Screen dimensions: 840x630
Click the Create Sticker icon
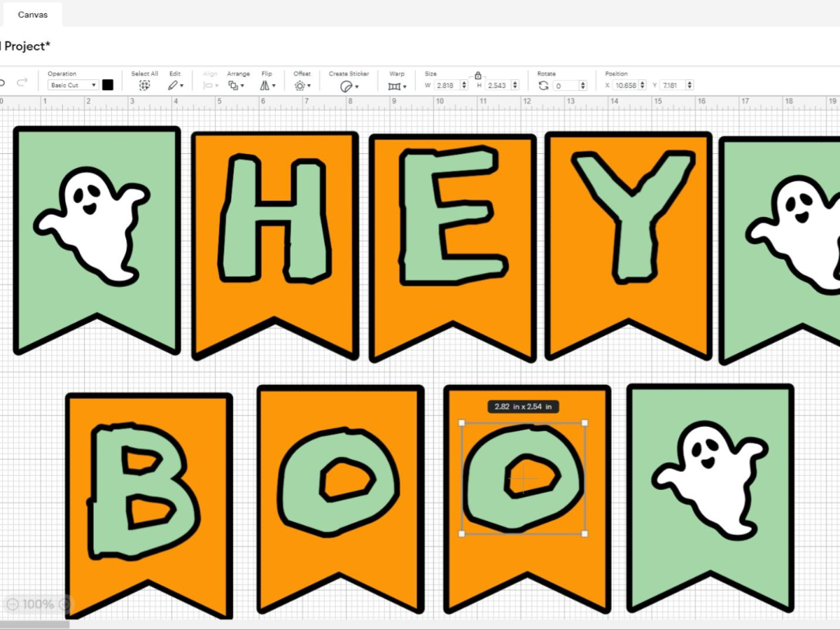pyautogui.click(x=346, y=85)
